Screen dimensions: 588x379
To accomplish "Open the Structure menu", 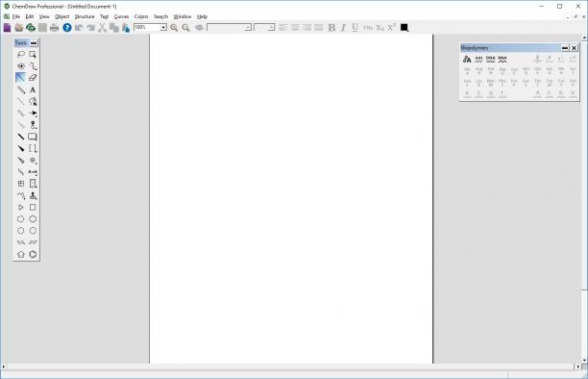I will coord(85,16).
